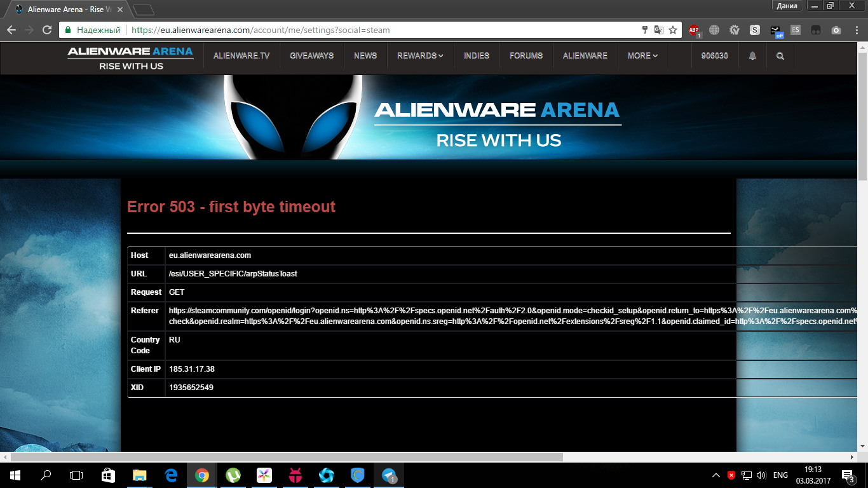Screen dimensions: 868x488
Task: Click the ES extension icon
Action: click(796, 30)
